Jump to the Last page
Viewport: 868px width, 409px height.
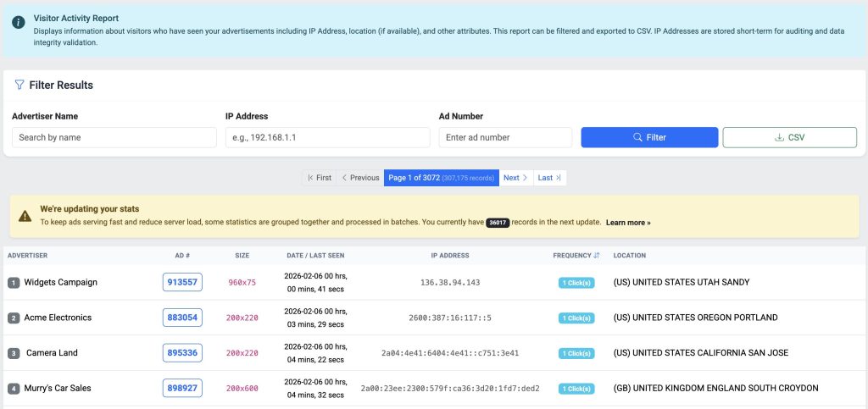(549, 178)
